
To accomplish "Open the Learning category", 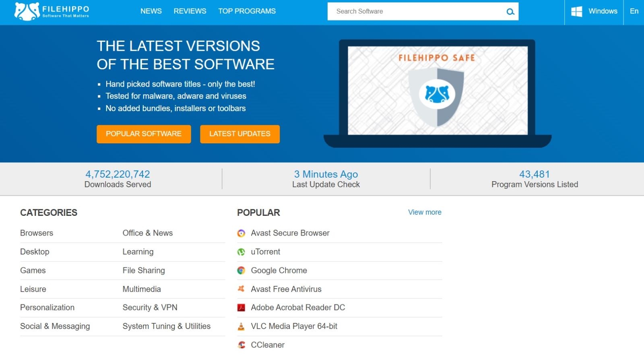I will [x=138, y=252].
